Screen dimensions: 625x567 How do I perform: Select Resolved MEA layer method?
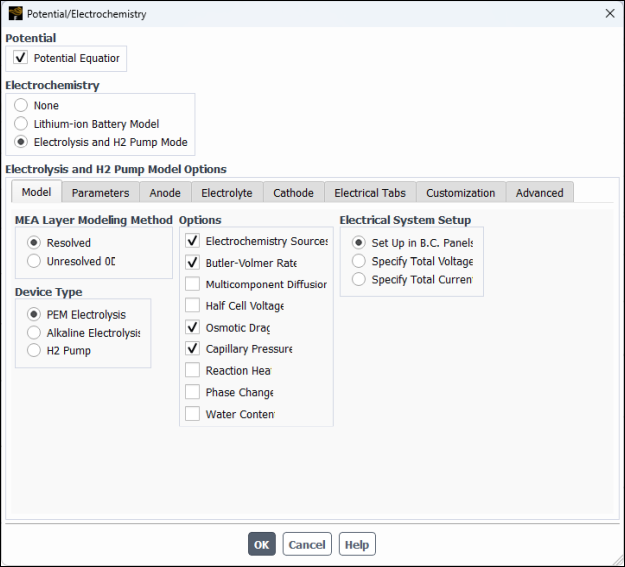[34, 242]
